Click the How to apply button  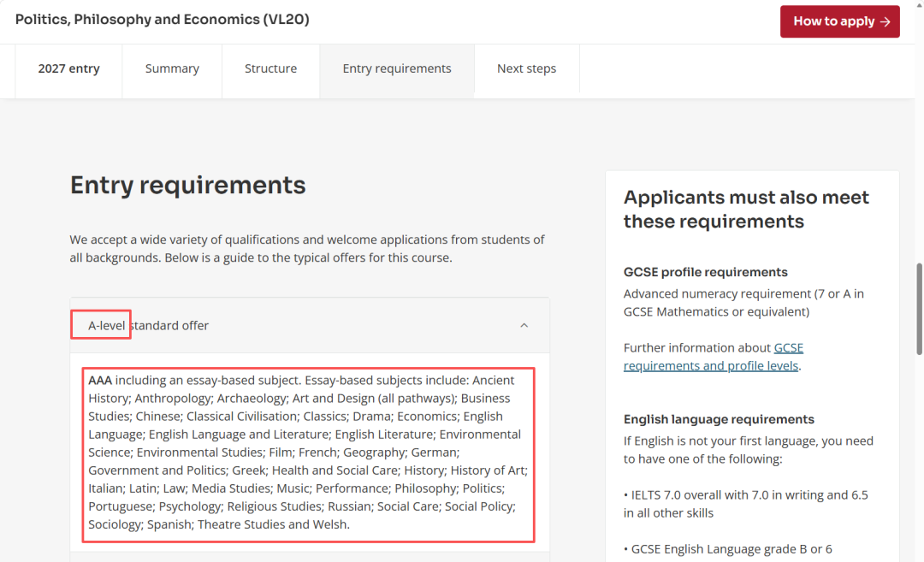coord(840,21)
